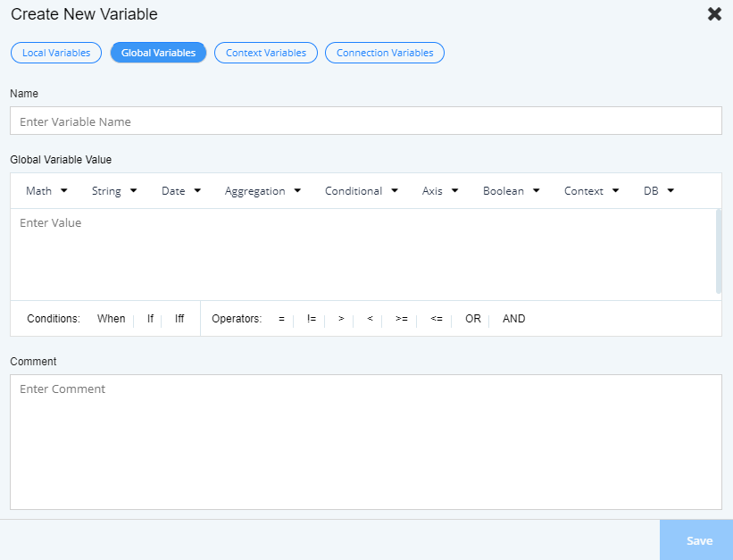
Task: Select the Context Variables tab
Action: (266, 53)
